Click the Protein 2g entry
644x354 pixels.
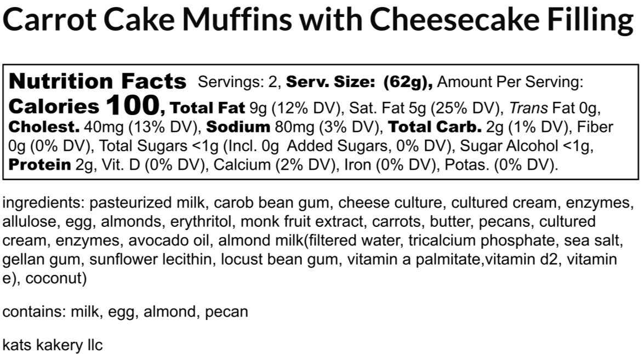click(52, 165)
